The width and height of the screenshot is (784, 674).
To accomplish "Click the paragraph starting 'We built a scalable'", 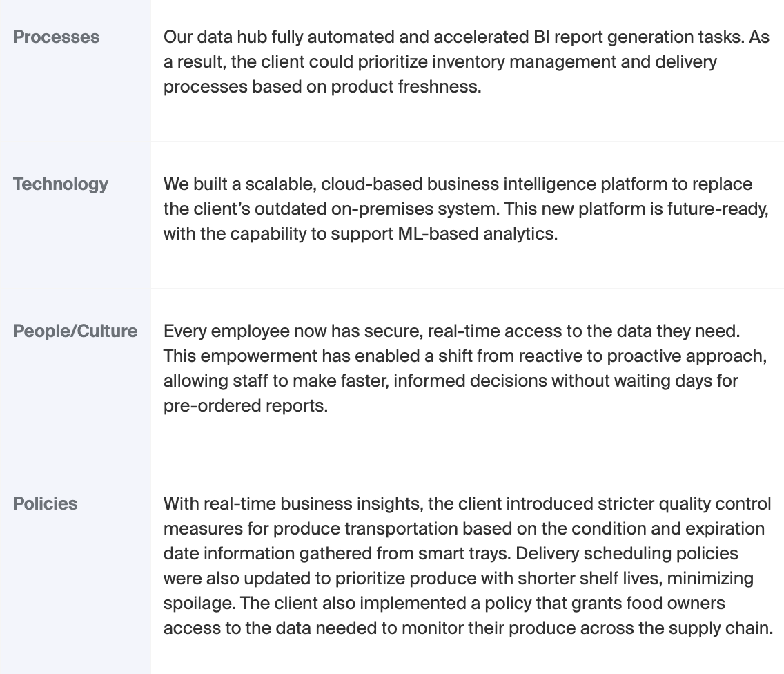I will coord(466,209).
